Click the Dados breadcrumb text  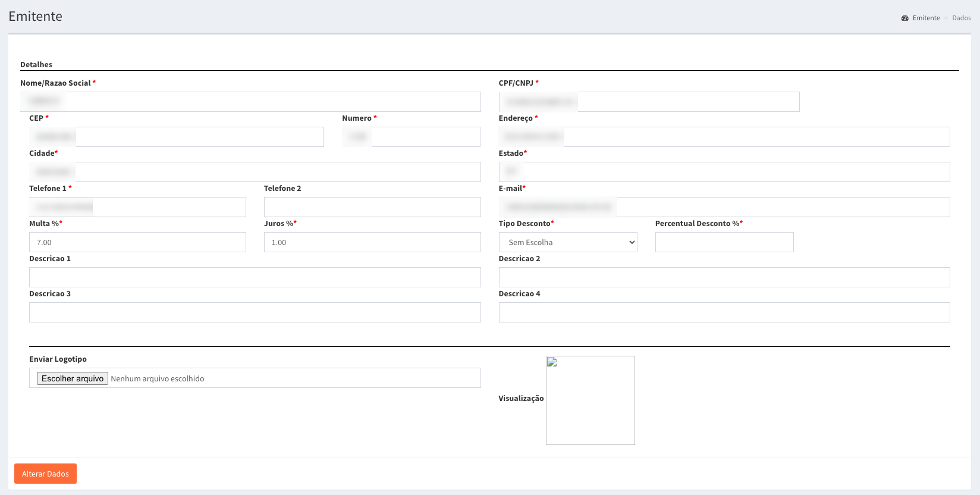pos(962,18)
